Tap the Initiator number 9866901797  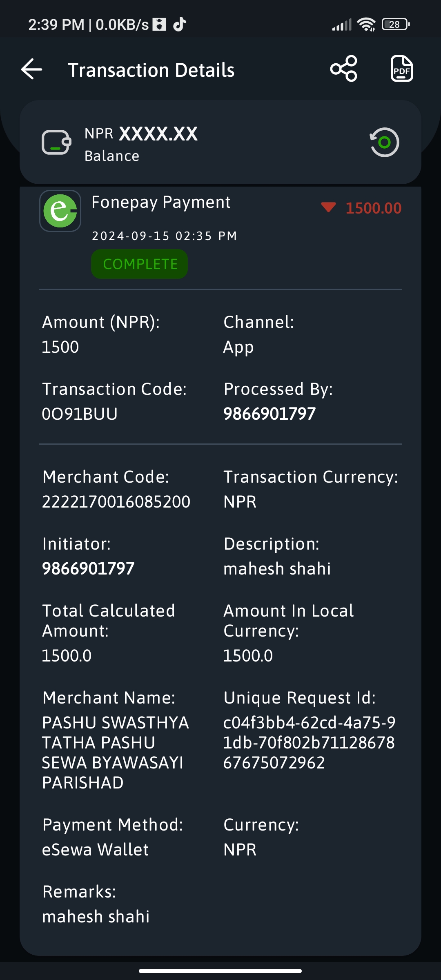(88, 568)
